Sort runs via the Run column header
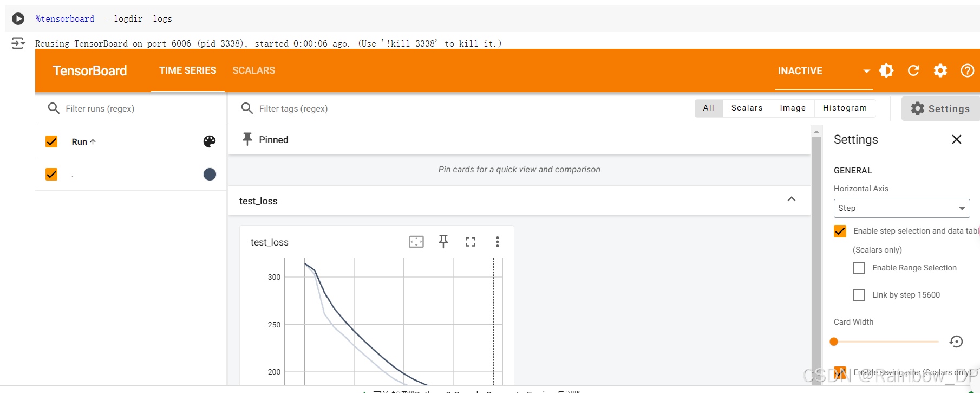Screen dimensions: 980x393 coord(84,141)
